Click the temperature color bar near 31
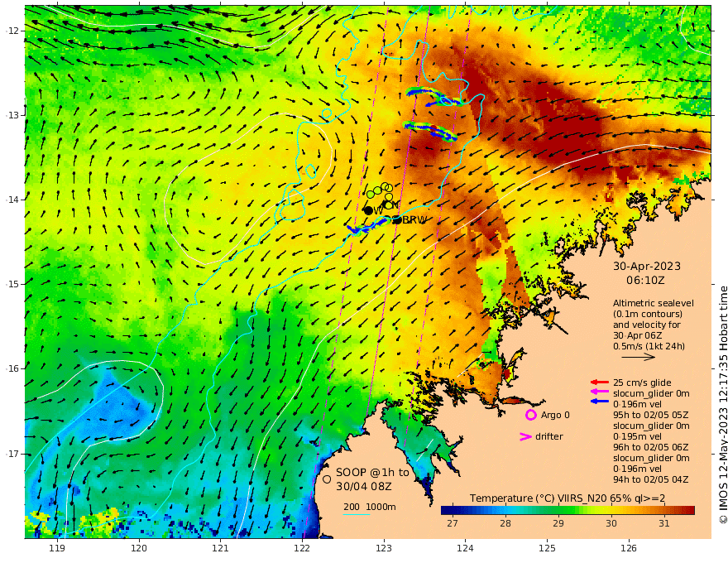Image resolution: width=728 pixels, height=563 pixels. 664,511
